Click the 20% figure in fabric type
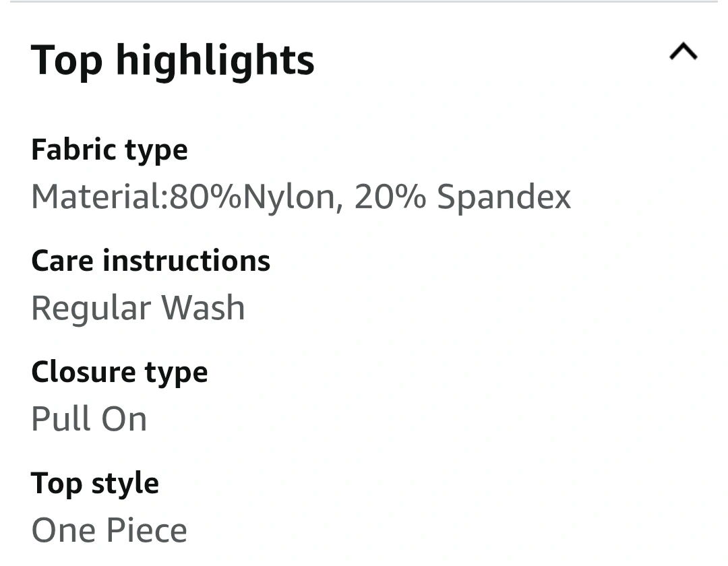This screenshot has height=566, width=728. click(390, 197)
